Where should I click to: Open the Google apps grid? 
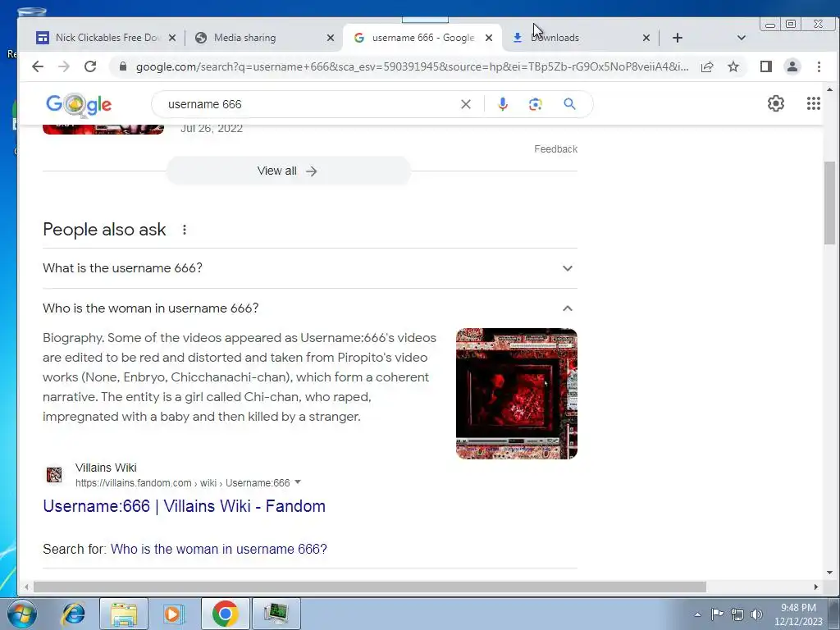pyautogui.click(x=814, y=103)
